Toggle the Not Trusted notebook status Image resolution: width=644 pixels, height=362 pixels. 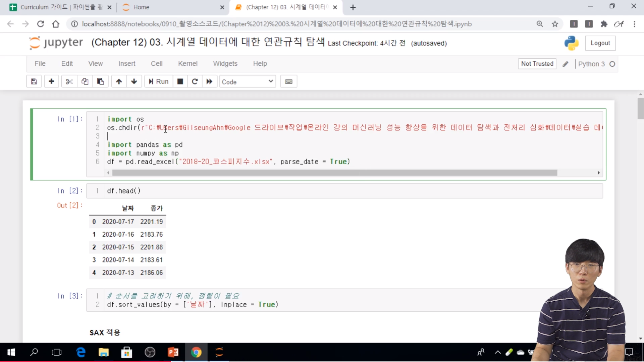537,64
